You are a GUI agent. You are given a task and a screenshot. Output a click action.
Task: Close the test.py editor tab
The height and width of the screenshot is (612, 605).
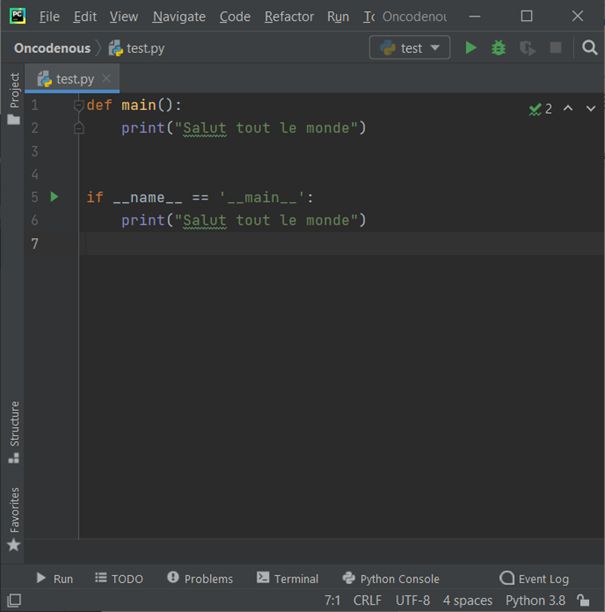coord(106,78)
